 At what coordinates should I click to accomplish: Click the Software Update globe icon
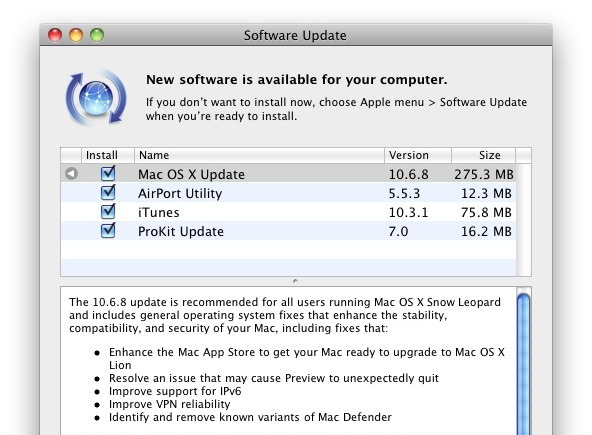pyautogui.click(x=96, y=97)
